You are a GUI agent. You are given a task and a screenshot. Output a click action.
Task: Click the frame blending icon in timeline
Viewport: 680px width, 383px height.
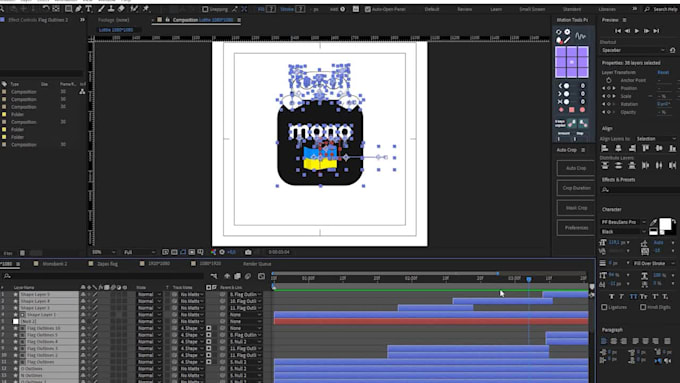237,276
